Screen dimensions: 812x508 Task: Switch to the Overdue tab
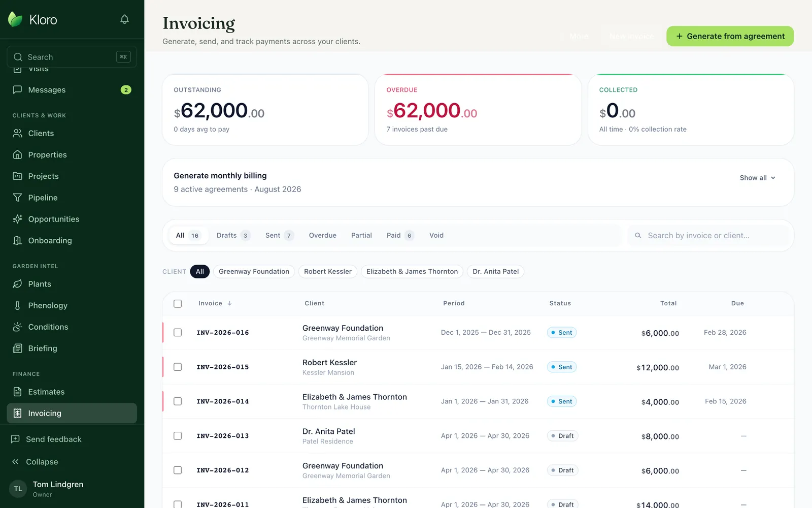point(323,235)
